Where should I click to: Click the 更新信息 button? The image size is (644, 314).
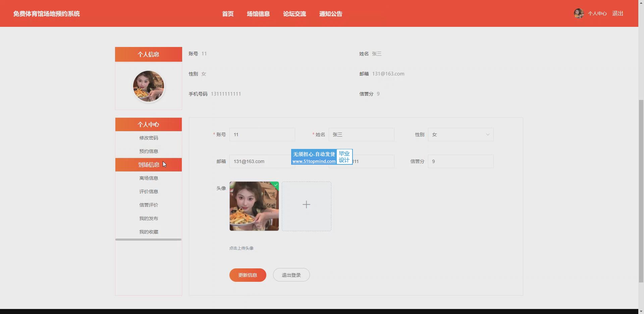(x=248, y=275)
